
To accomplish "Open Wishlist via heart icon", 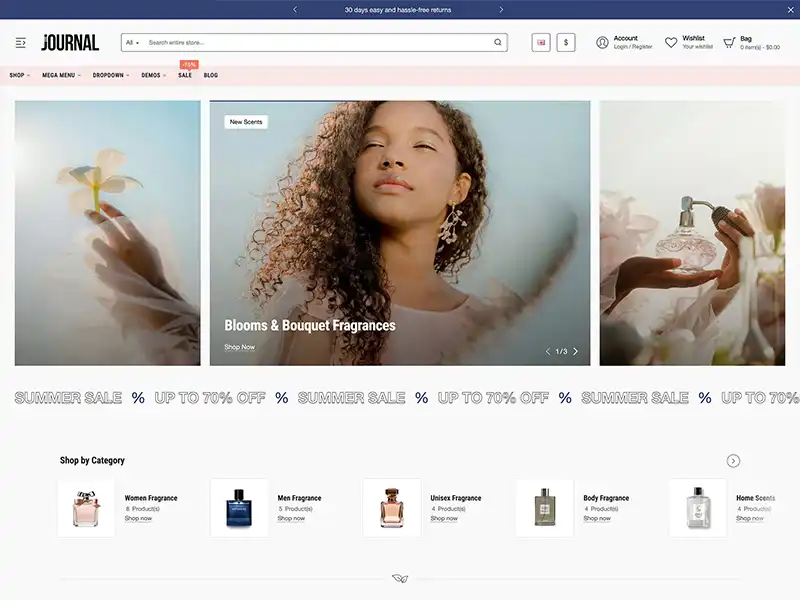I will [671, 43].
